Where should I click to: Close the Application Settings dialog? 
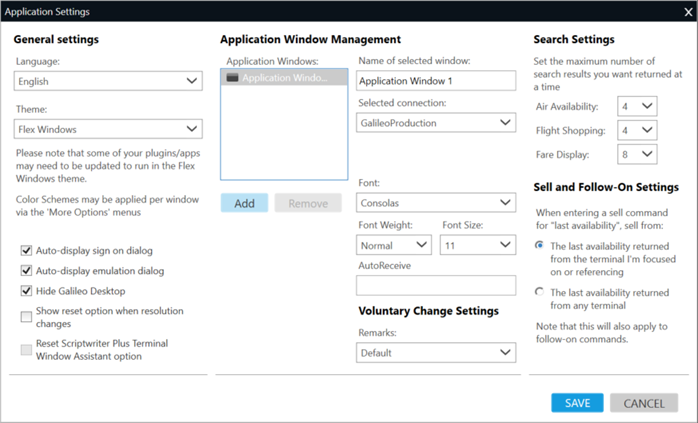click(684, 11)
